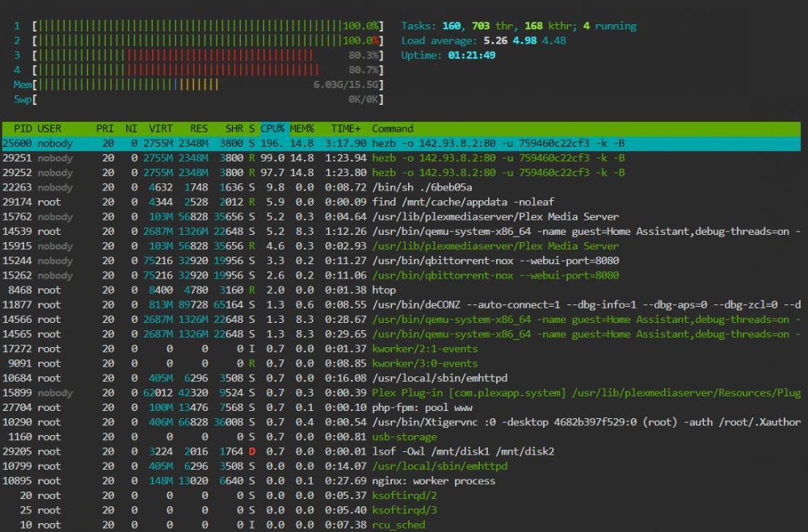Select the lsof process in D state
The image size is (808, 532).
coord(402,451)
